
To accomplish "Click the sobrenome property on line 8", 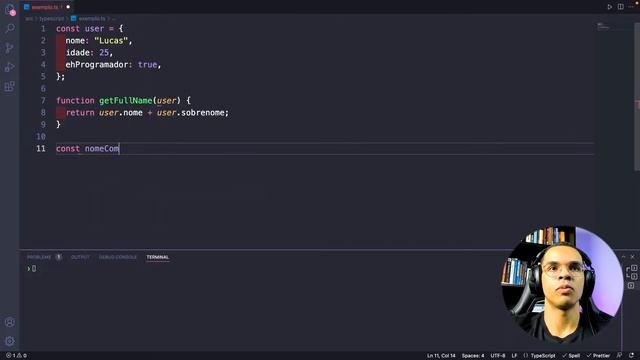I will pos(204,113).
